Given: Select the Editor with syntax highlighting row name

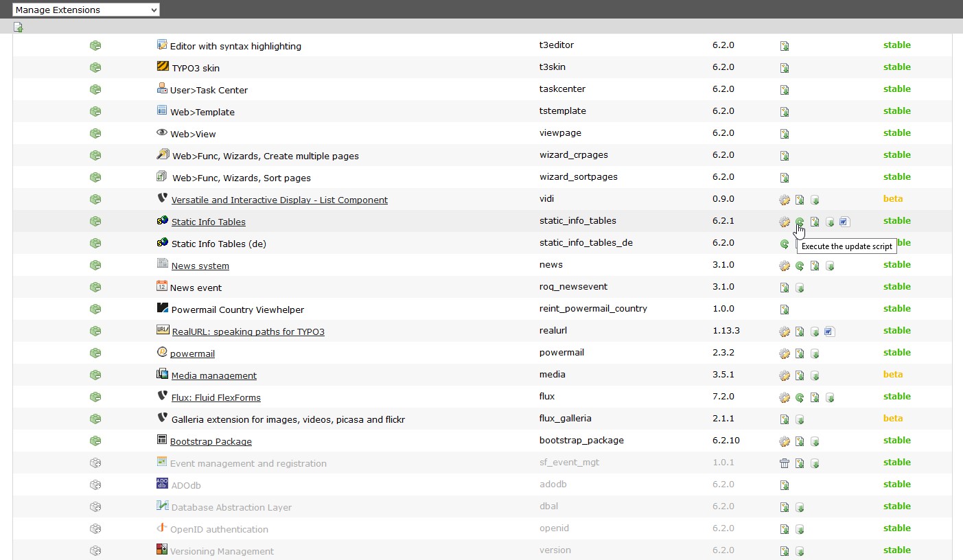Looking at the screenshot, I should pyautogui.click(x=235, y=47).
